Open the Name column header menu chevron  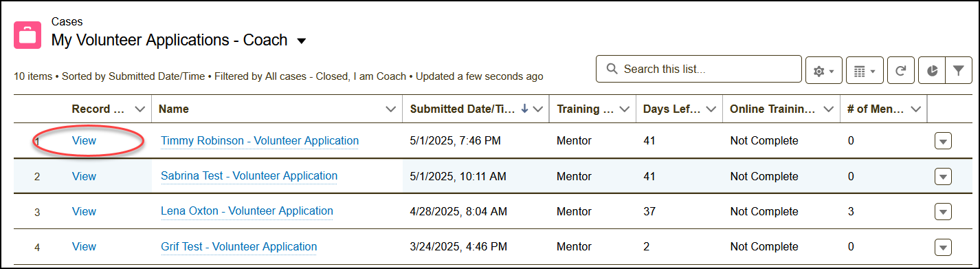point(391,109)
